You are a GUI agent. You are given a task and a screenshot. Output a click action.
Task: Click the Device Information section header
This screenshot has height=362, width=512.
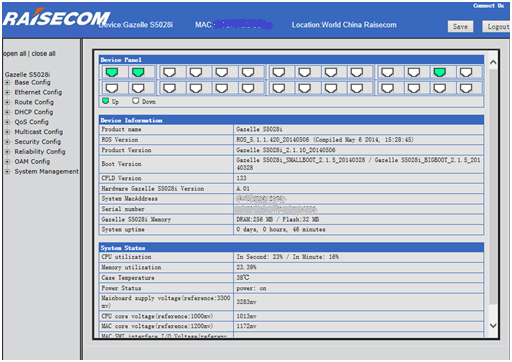pyautogui.click(x=292, y=120)
